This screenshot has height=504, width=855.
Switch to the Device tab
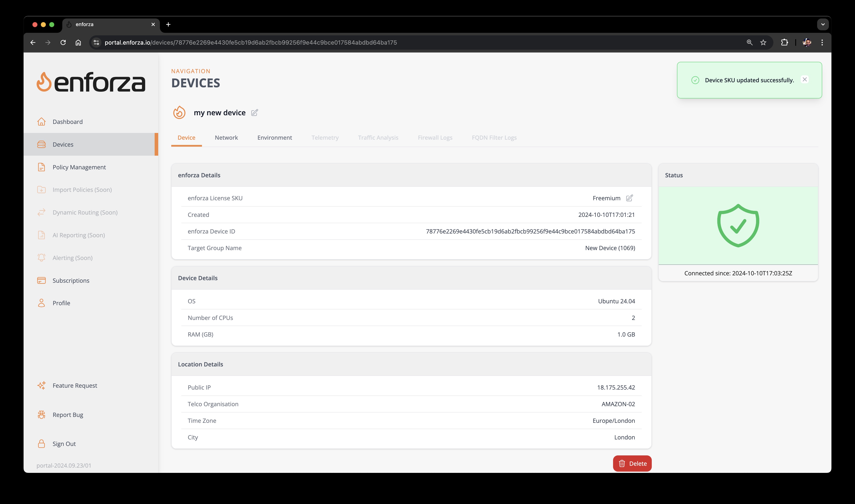(x=186, y=138)
